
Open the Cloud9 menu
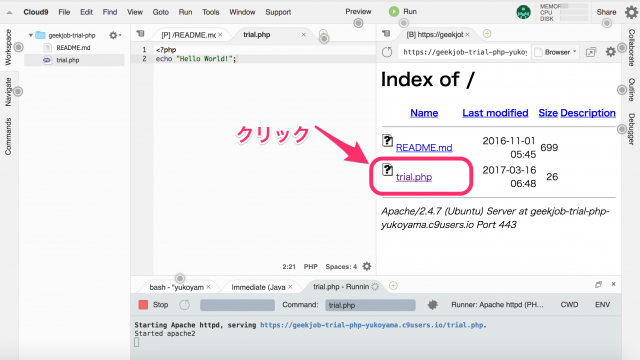[36, 12]
